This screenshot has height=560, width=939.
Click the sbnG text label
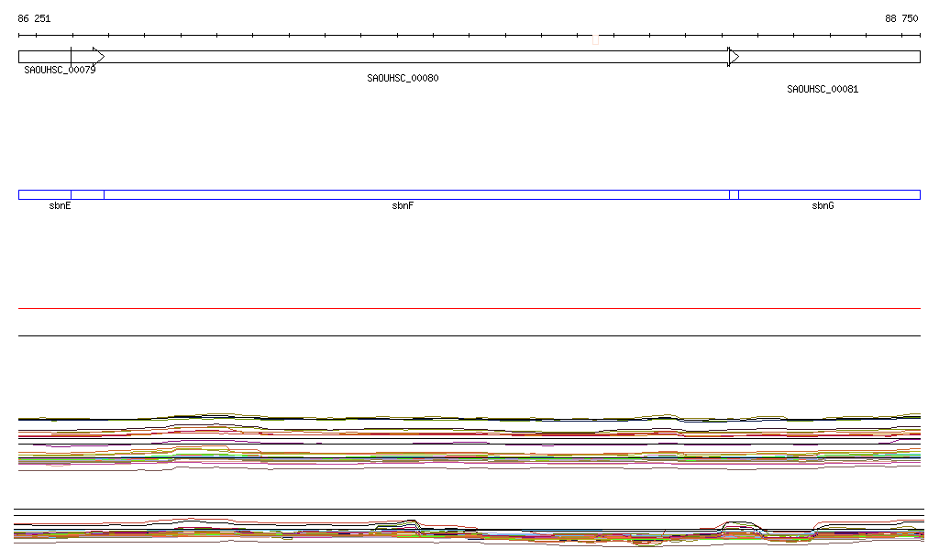tap(823, 206)
